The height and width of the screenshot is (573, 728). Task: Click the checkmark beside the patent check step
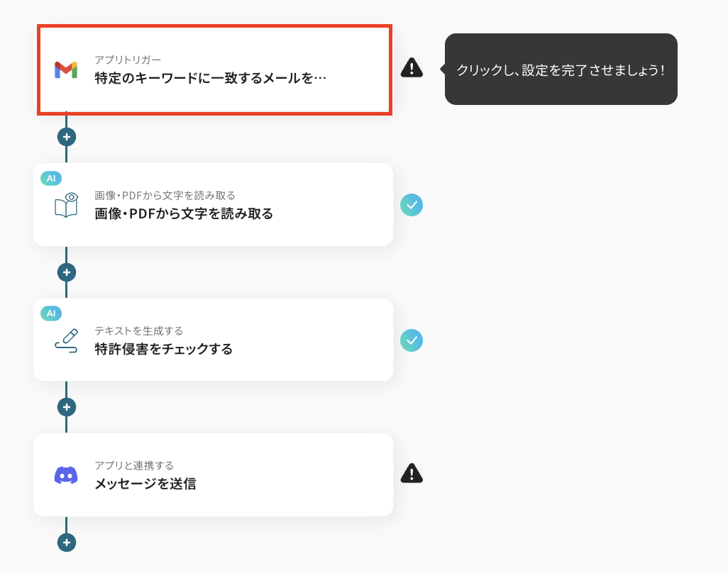point(412,340)
